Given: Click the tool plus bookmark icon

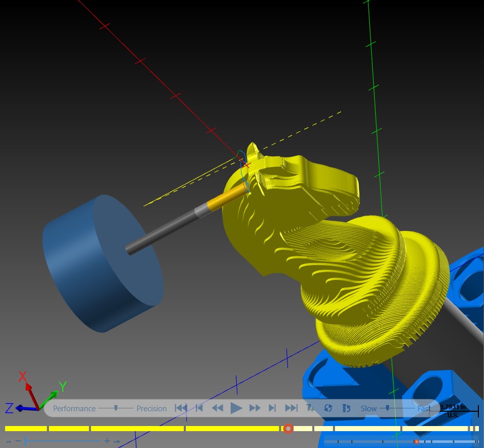Looking at the screenshot, I should pos(310,408).
